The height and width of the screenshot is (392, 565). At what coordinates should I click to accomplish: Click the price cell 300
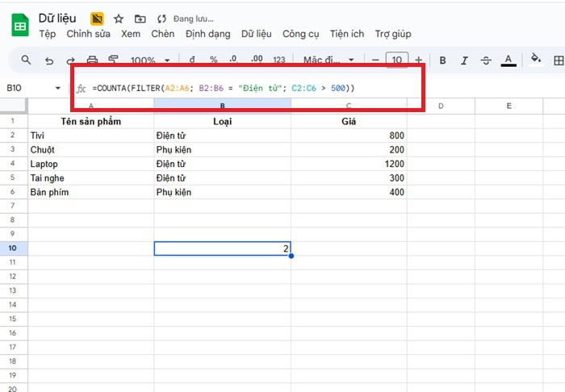tap(349, 177)
